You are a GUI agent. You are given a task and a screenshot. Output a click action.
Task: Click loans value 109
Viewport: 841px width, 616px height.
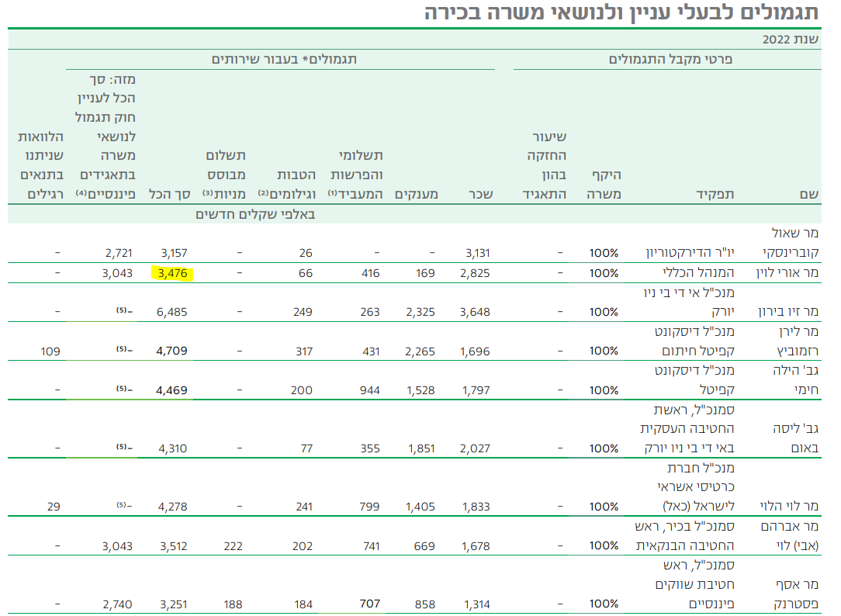point(50,351)
